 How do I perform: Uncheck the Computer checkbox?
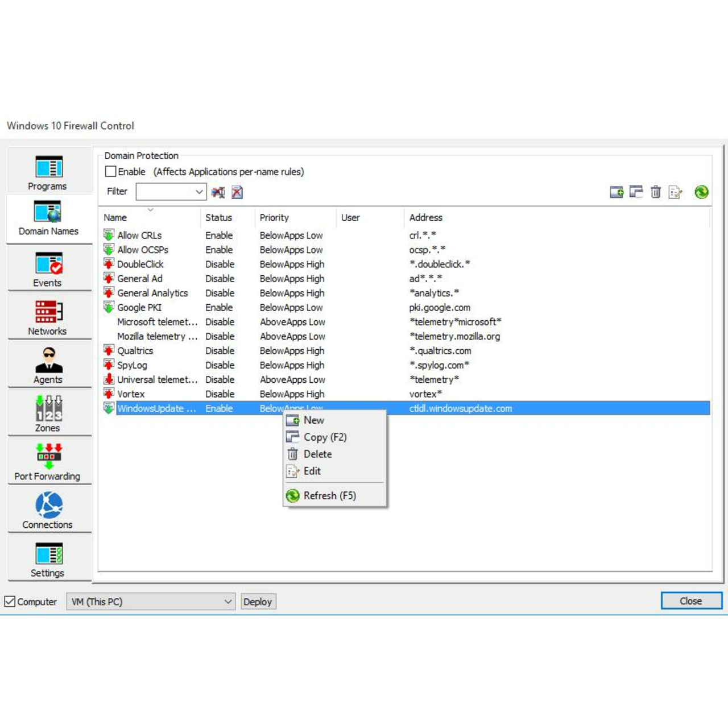[10, 601]
